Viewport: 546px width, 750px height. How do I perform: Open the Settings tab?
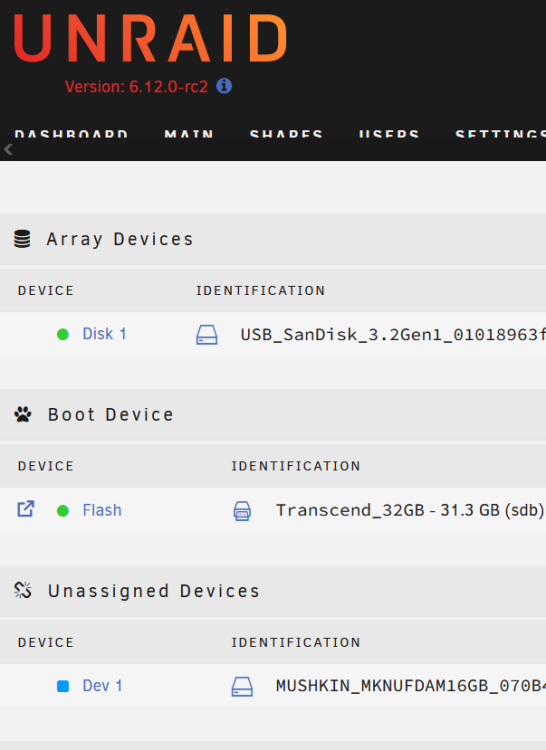(x=500, y=134)
